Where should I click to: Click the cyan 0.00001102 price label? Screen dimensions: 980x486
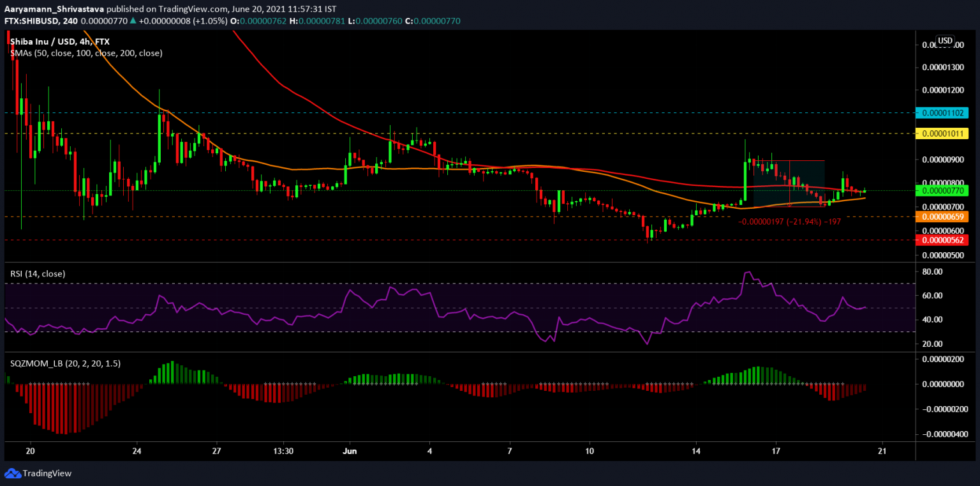[941, 112]
